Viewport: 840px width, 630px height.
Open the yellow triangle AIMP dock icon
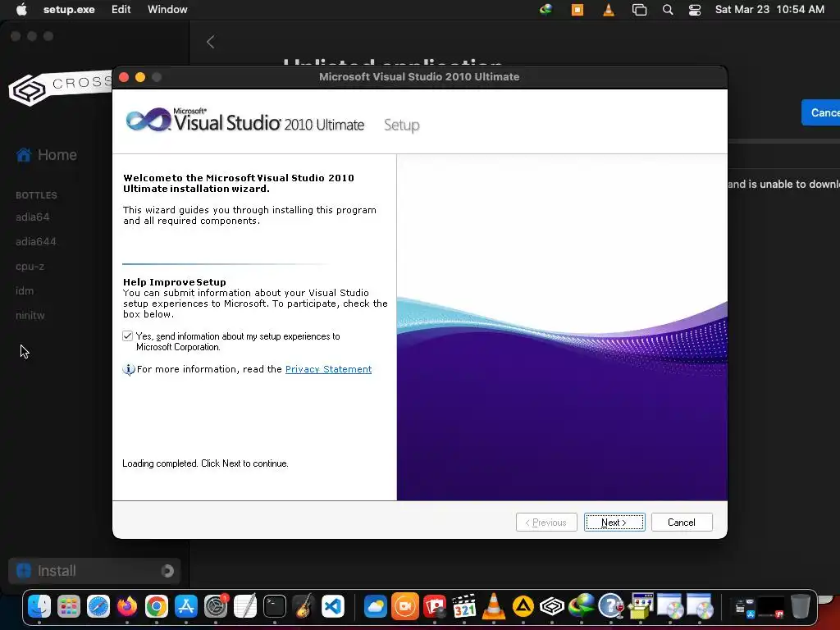coord(523,607)
